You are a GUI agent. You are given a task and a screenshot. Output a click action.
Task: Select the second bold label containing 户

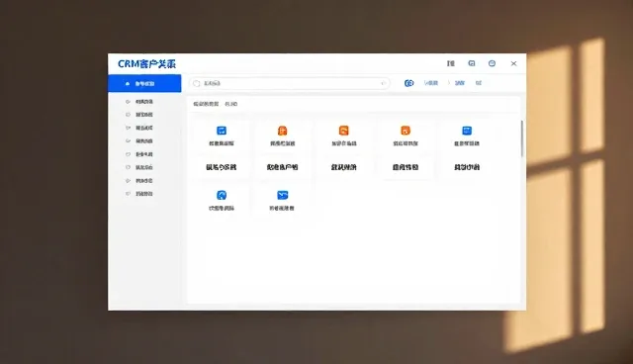(283, 167)
